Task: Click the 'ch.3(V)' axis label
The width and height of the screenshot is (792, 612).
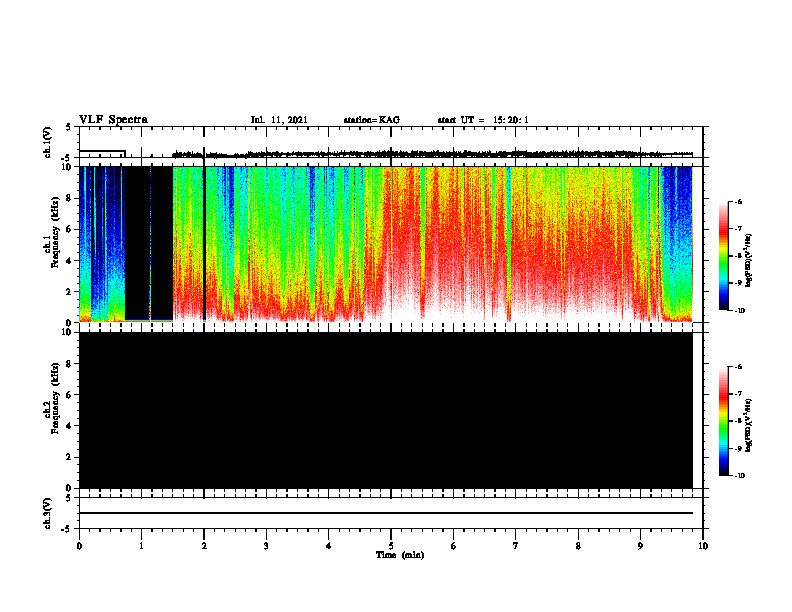Action: (x=48, y=514)
